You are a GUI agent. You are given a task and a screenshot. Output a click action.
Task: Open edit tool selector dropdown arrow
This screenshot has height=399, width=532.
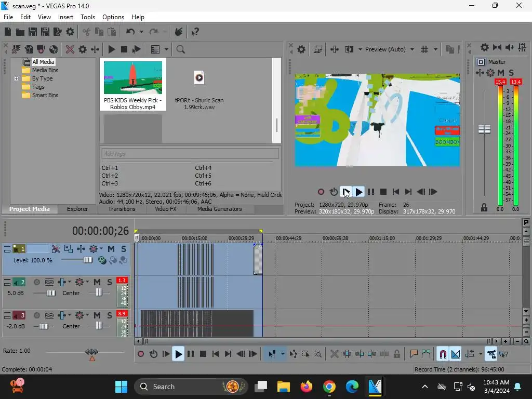pos(282,354)
